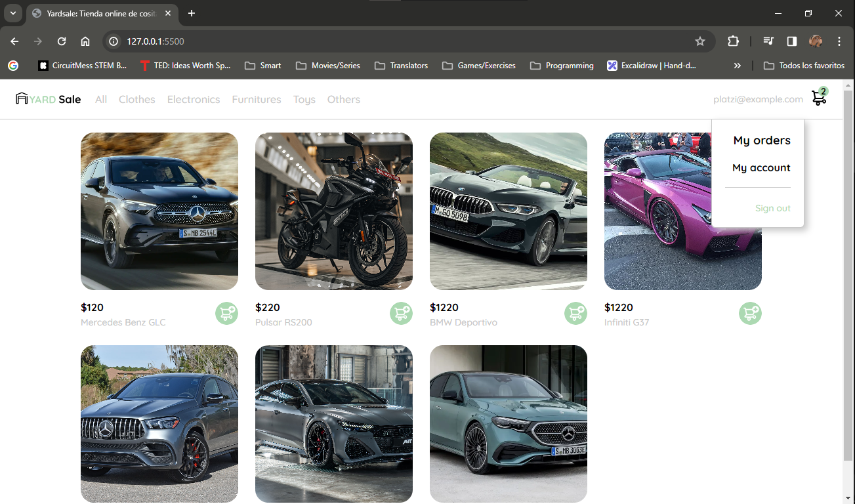Add Infiniti G37 to cart
This screenshot has height=504, width=855.
click(x=750, y=313)
